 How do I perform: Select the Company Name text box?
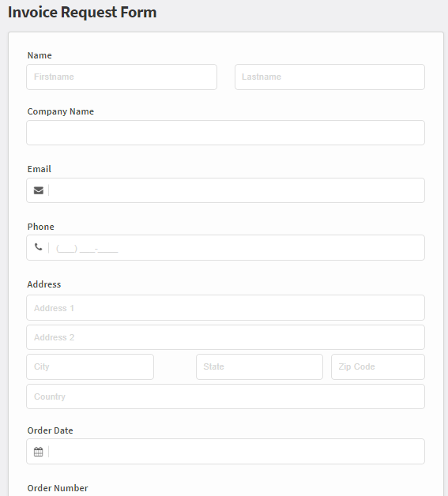[226, 133]
